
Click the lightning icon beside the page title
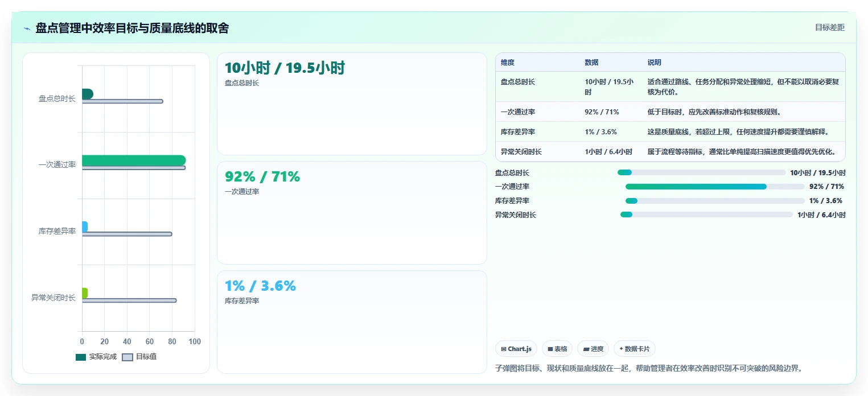(27, 28)
